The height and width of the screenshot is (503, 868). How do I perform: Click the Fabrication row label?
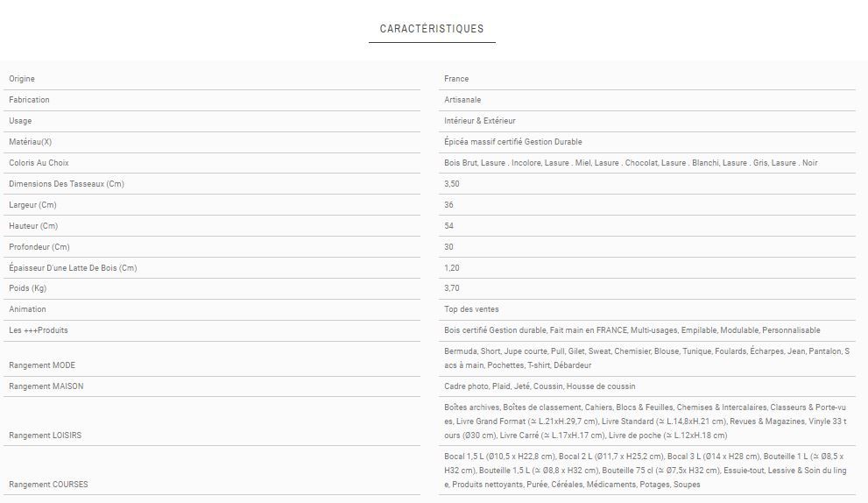(29, 100)
